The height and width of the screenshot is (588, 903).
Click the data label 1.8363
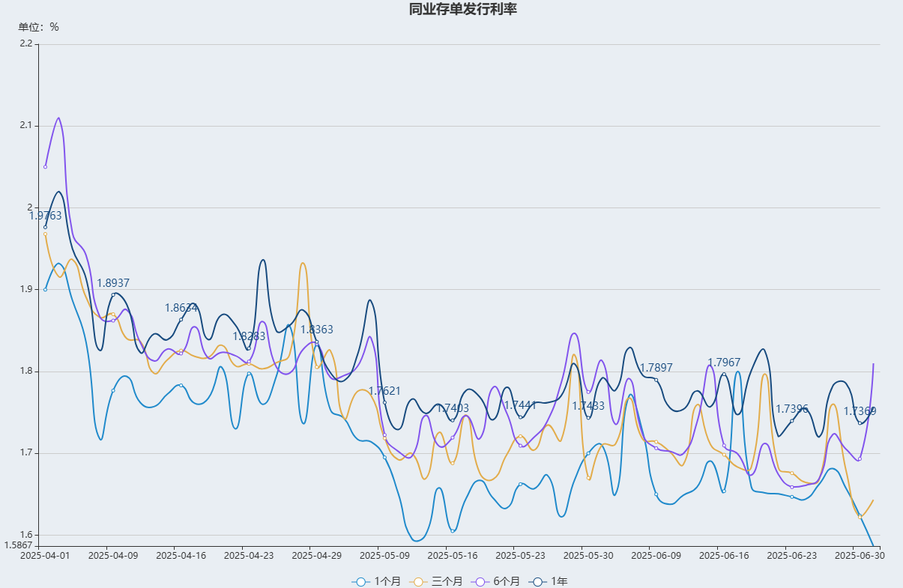317,330
